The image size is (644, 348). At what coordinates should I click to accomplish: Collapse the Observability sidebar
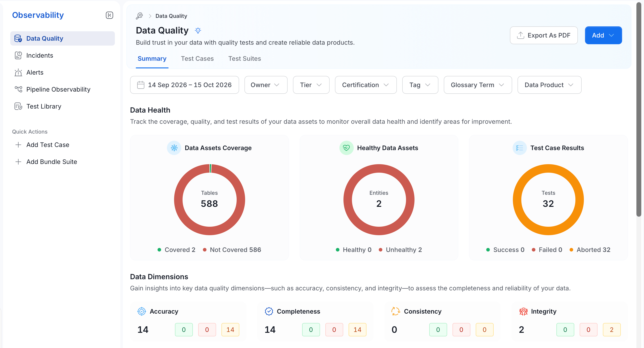(109, 15)
